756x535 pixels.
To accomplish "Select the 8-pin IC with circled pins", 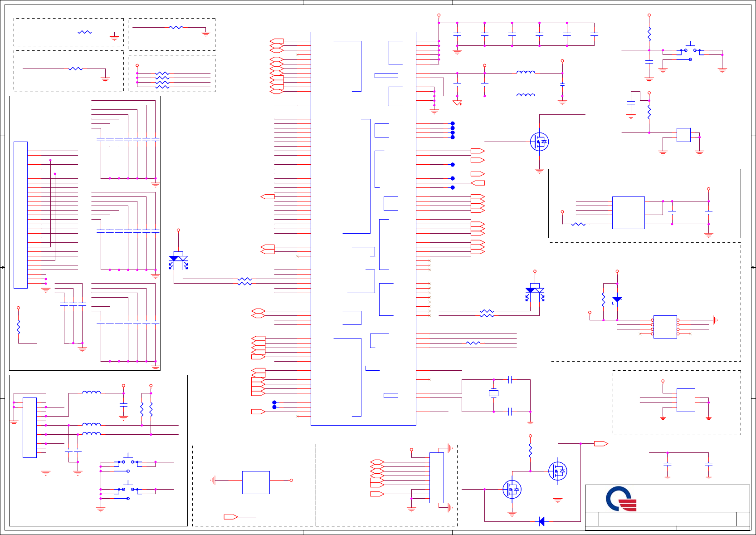I will (665, 327).
